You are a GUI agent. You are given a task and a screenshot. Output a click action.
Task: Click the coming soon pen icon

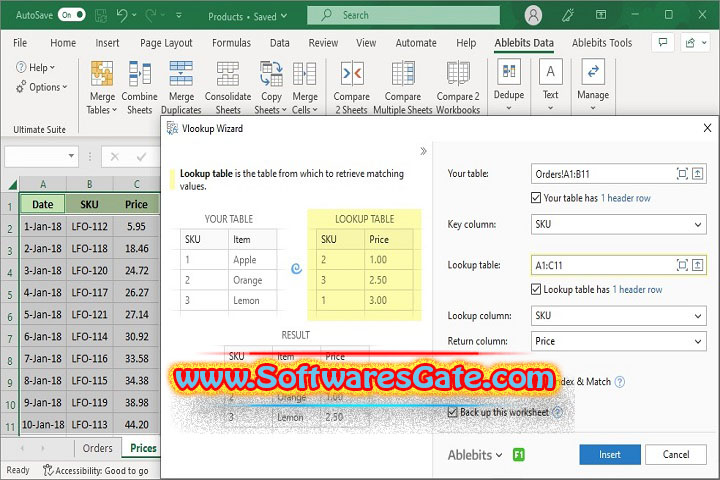tap(568, 16)
